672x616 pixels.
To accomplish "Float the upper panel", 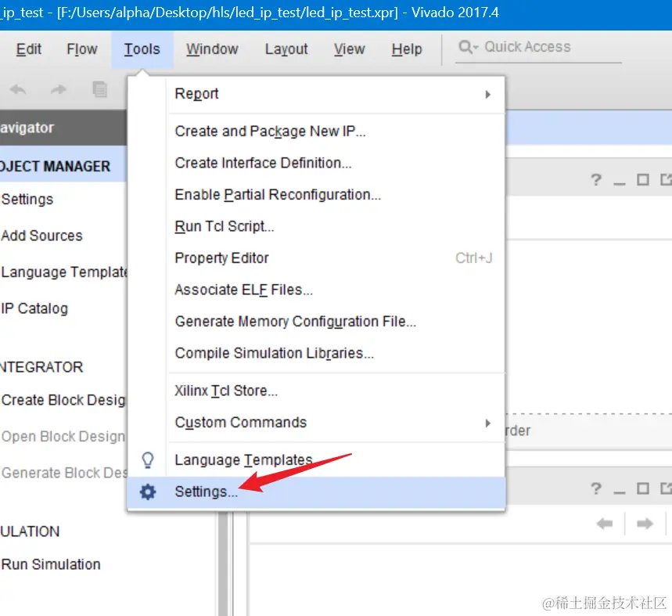I will tap(666, 179).
